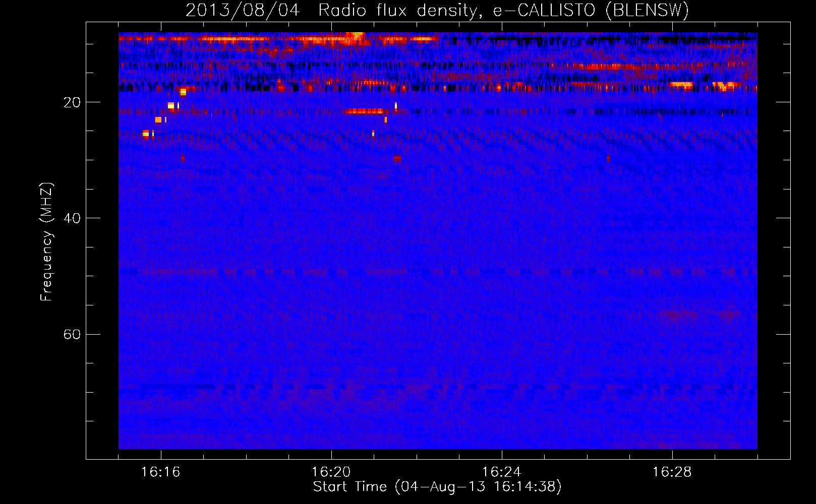Click the 16:28 time axis label
Screen dimensions: 816x504
coord(672,472)
